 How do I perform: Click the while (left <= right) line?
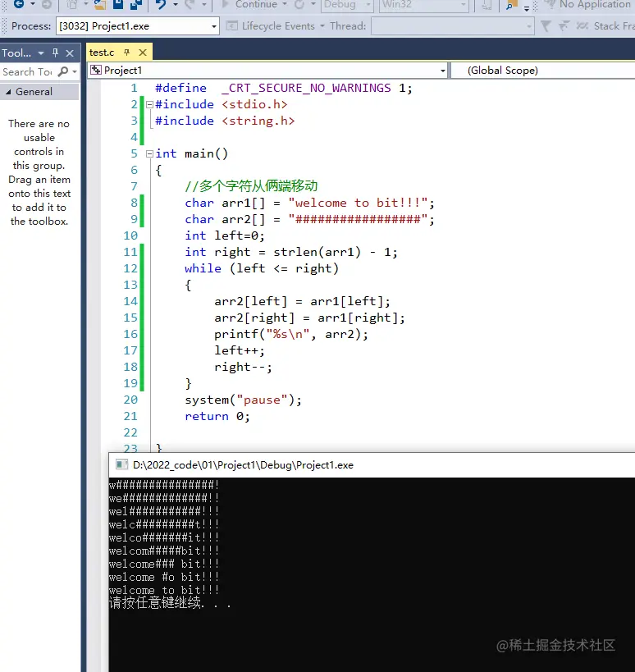click(262, 268)
